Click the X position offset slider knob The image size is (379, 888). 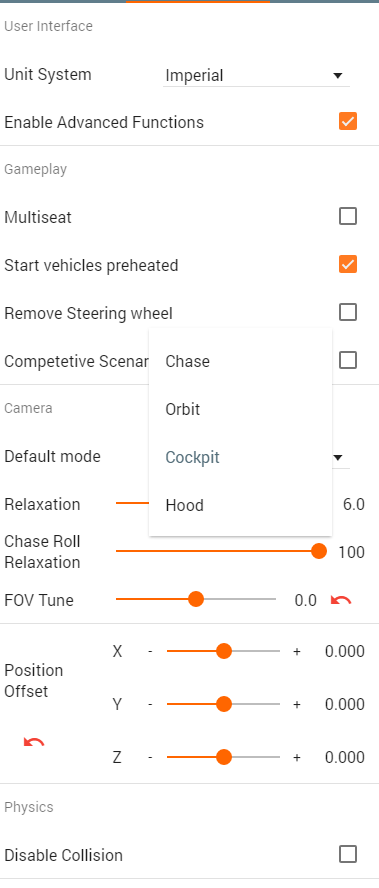pos(224,651)
